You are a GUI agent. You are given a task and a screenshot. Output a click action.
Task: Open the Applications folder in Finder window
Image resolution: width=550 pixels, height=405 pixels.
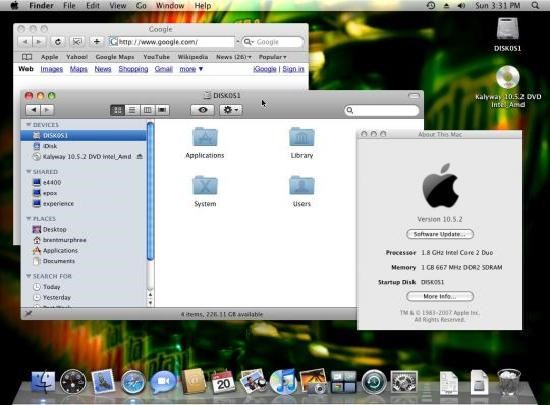[205, 137]
